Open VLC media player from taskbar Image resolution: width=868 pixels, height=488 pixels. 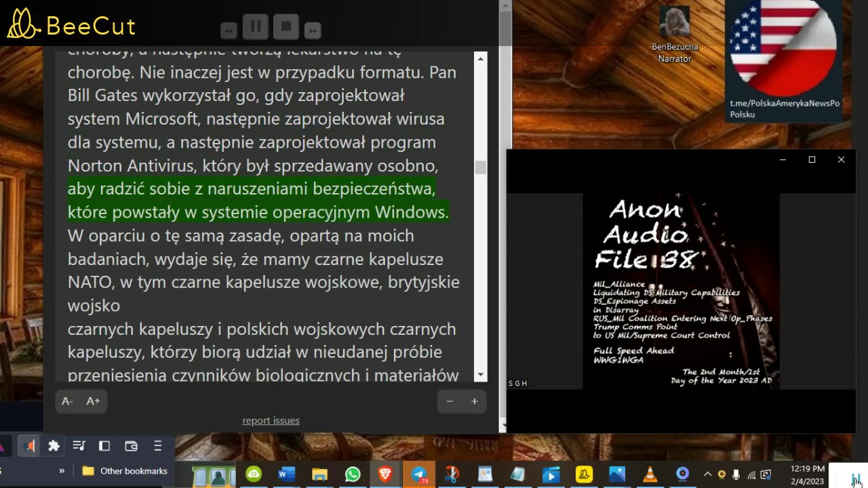(650, 474)
